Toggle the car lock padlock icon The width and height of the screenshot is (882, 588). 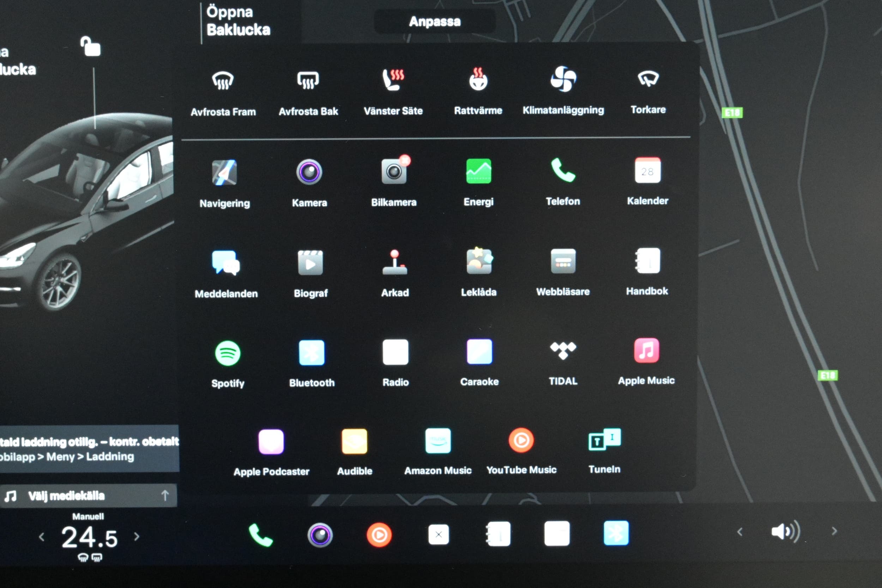point(90,47)
